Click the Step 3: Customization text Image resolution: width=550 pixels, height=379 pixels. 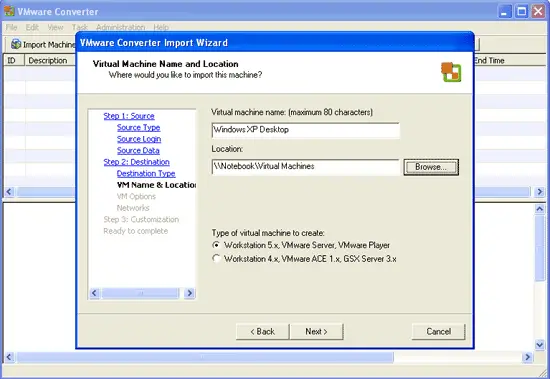tap(141, 220)
